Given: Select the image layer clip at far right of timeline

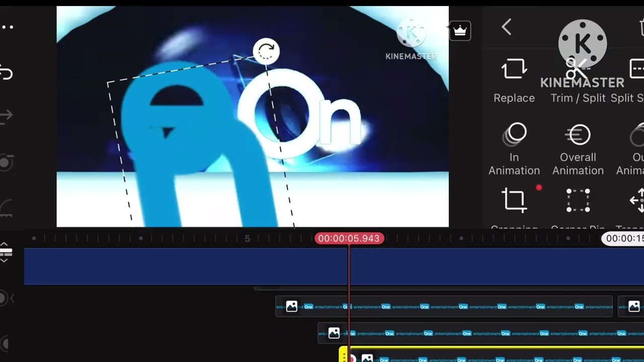Looking at the screenshot, I should [x=631, y=306].
